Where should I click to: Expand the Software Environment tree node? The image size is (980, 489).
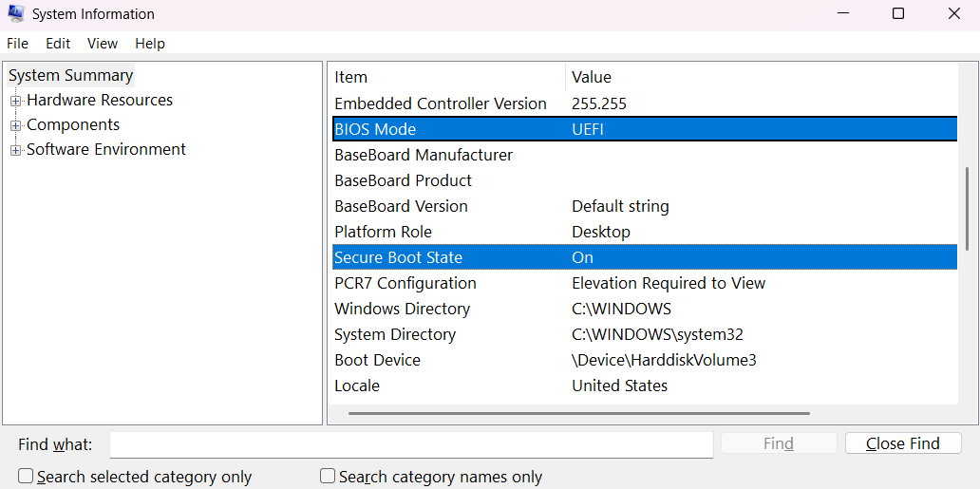(15, 150)
